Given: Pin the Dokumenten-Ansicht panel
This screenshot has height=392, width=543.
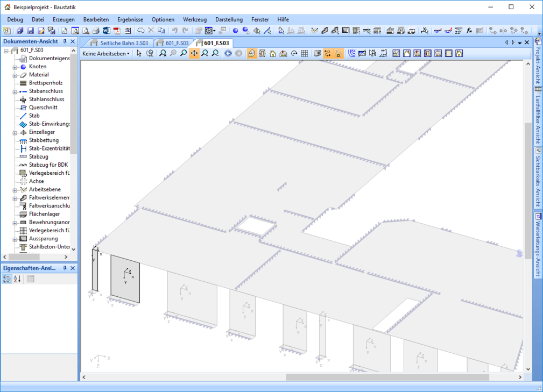Looking at the screenshot, I should tap(65, 41).
